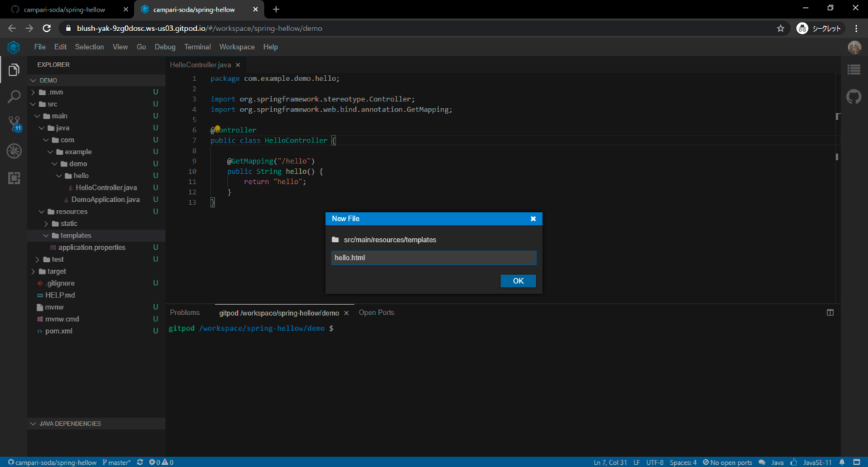Click the synchronize changes icon in status bar
The height and width of the screenshot is (467, 868).
tap(140, 462)
